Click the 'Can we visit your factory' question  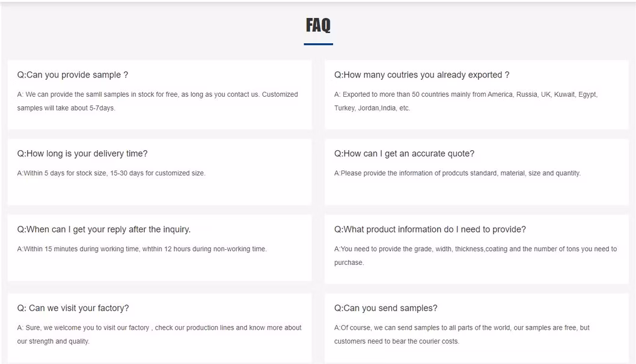(x=73, y=308)
